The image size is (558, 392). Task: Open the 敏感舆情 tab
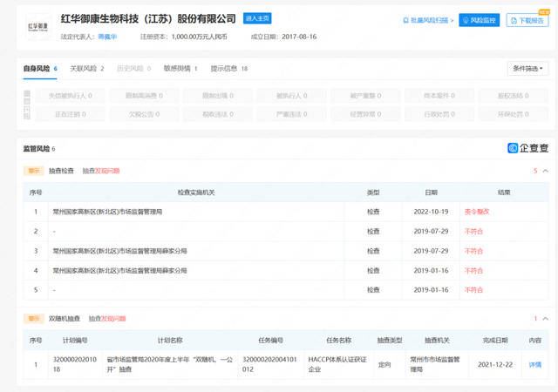click(180, 68)
